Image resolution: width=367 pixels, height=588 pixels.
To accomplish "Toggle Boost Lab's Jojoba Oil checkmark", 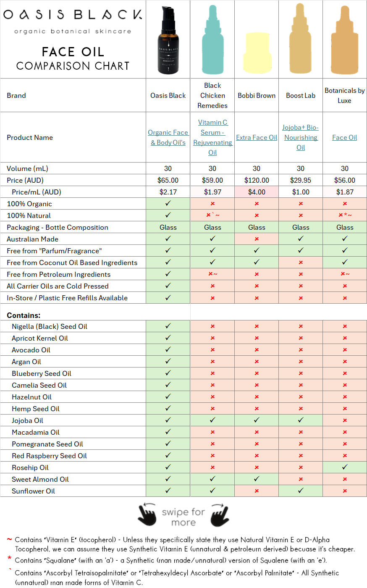I will [x=301, y=420].
